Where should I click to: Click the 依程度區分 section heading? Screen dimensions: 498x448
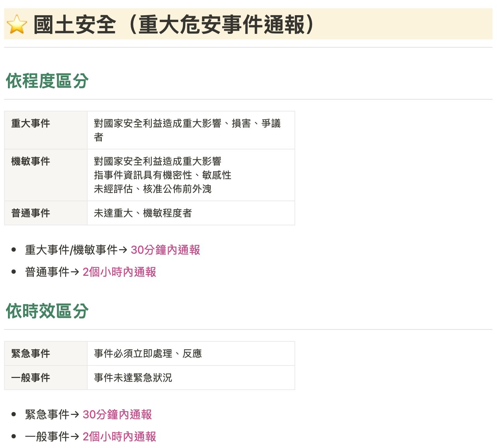click(47, 81)
